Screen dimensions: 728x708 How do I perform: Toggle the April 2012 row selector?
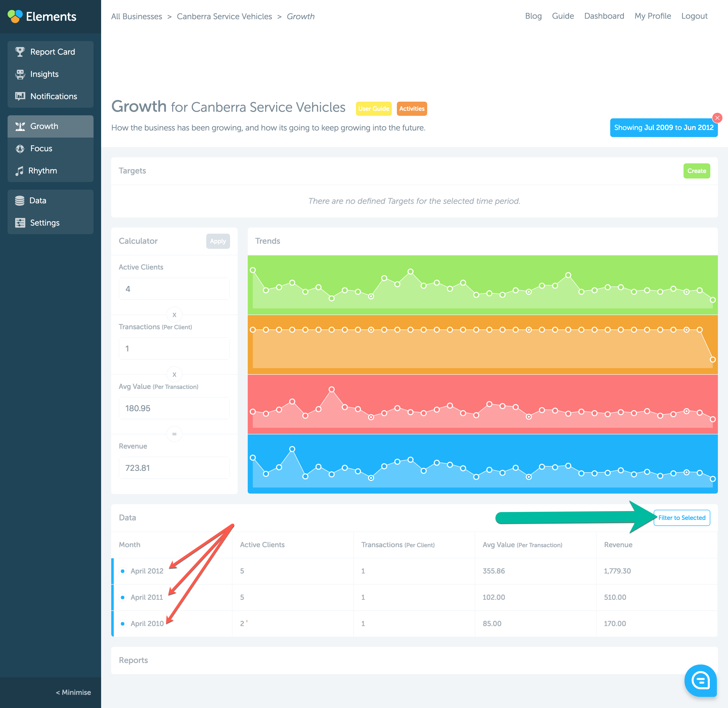pyautogui.click(x=123, y=571)
